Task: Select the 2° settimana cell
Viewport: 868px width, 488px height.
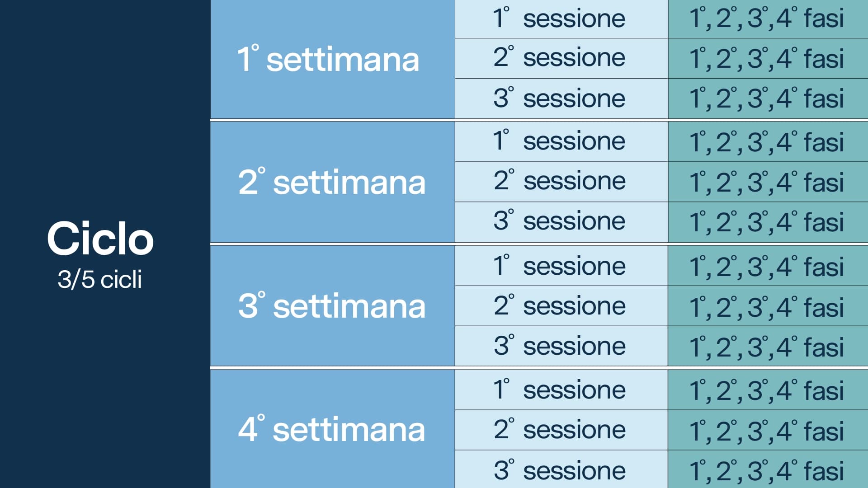Action: [x=332, y=182]
